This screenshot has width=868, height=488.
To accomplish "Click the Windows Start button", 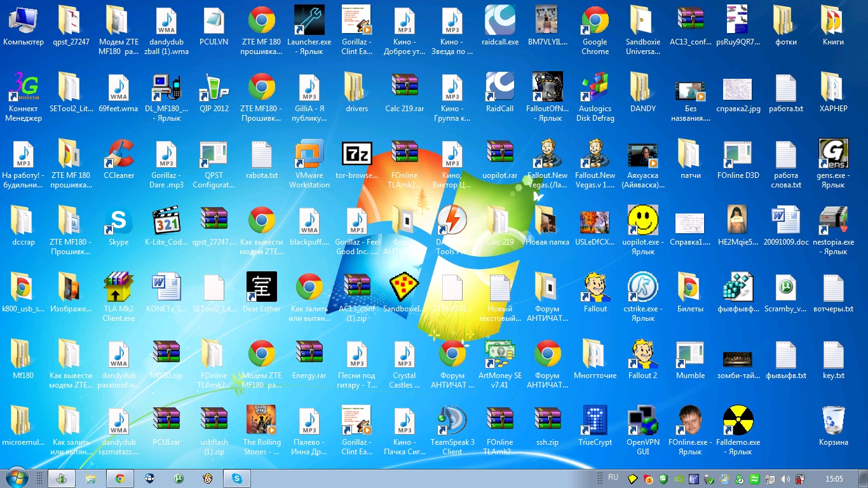I will coord(17,478).
